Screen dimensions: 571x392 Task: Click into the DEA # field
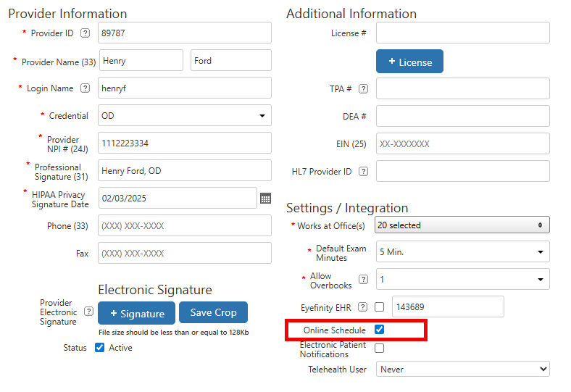click(x=462, y=116)
